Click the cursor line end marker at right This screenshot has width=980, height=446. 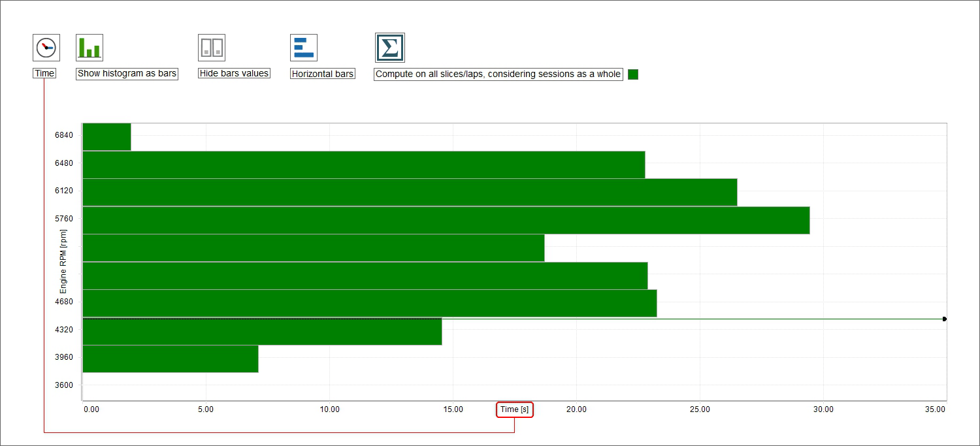tap(945, 319)
